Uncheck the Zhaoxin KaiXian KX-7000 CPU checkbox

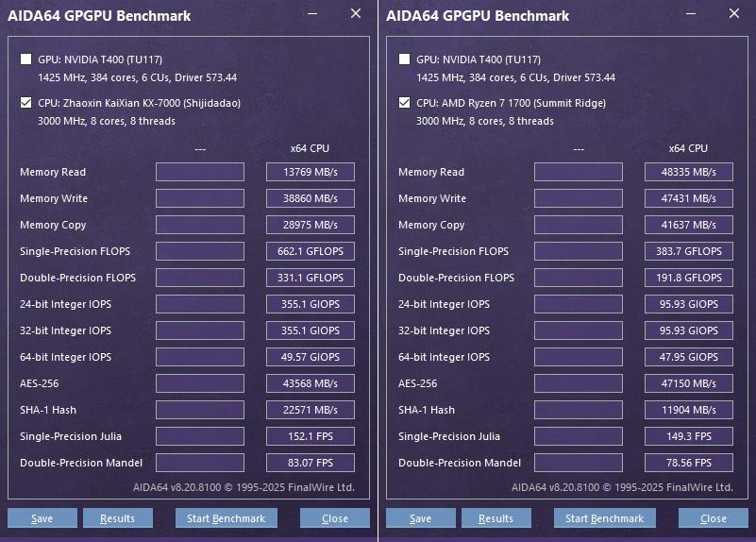pyautogui.click(x=26, y=103)
